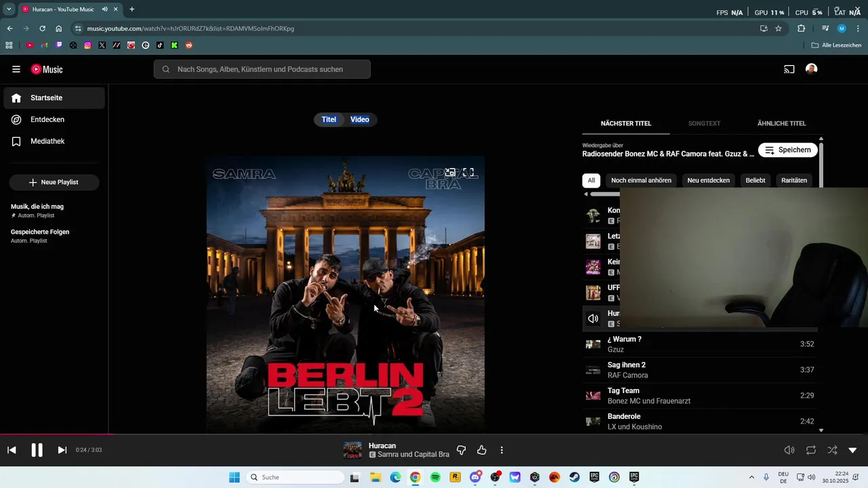Collapse the player page with arrow

pyautogui.click(x=852, y=450)
